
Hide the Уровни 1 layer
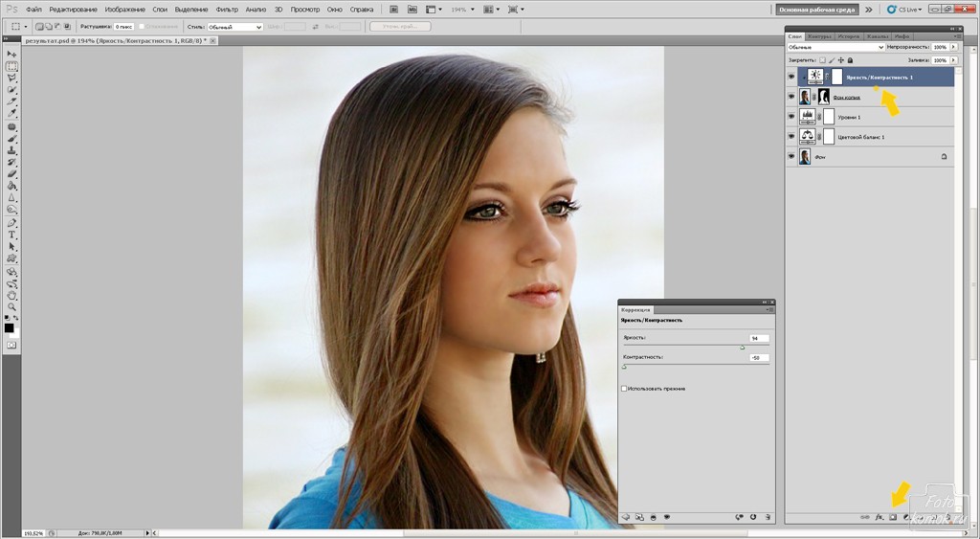(x=791, y=117)
